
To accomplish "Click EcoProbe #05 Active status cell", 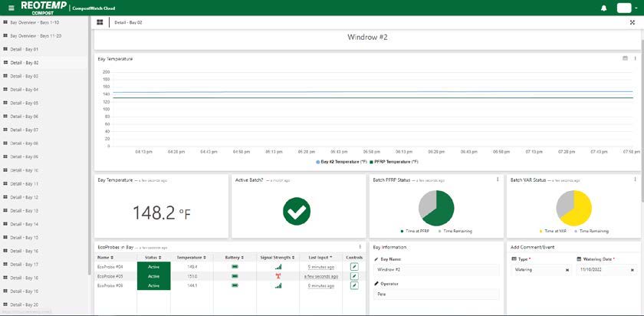I will [x=153, y=276].
